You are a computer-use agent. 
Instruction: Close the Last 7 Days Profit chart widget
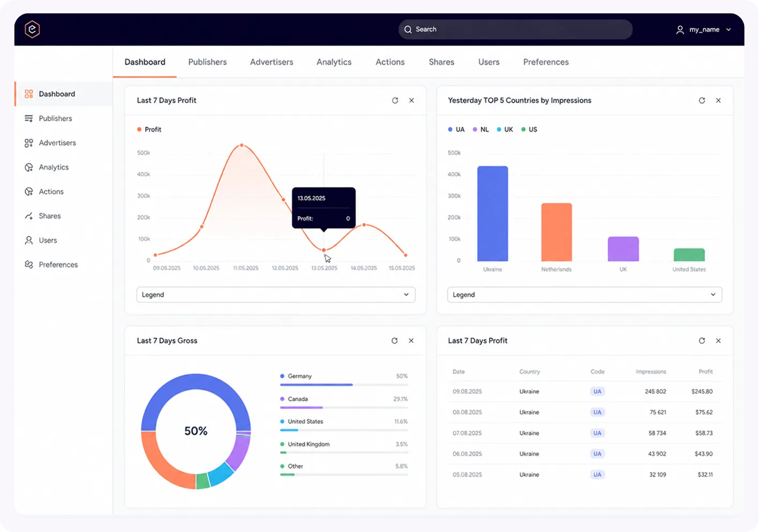(411, 100)
